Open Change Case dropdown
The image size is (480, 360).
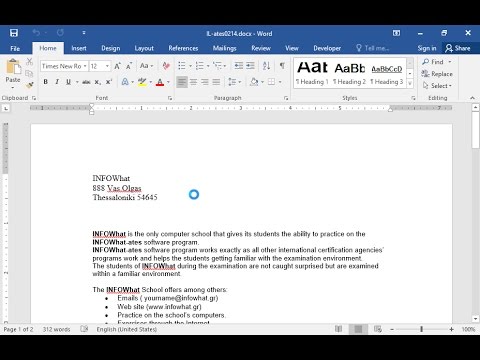point(146,66)
